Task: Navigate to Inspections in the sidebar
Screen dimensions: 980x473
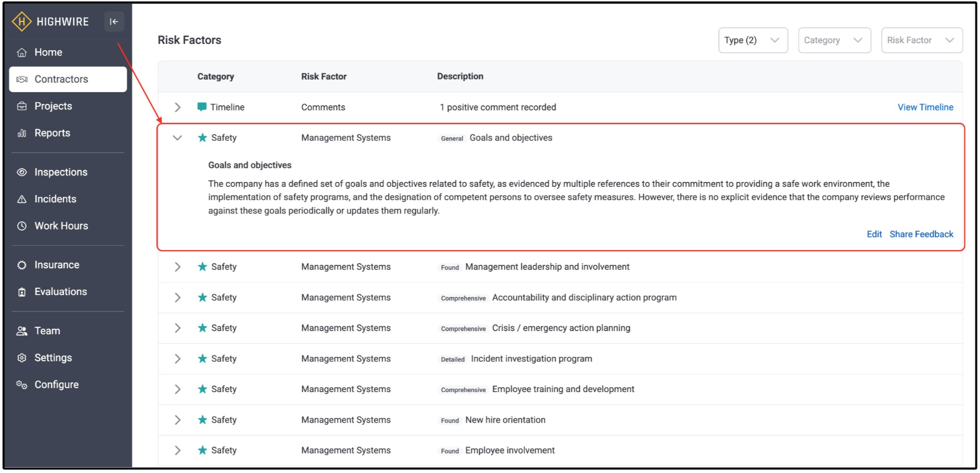Action: (x=68, y=172)
